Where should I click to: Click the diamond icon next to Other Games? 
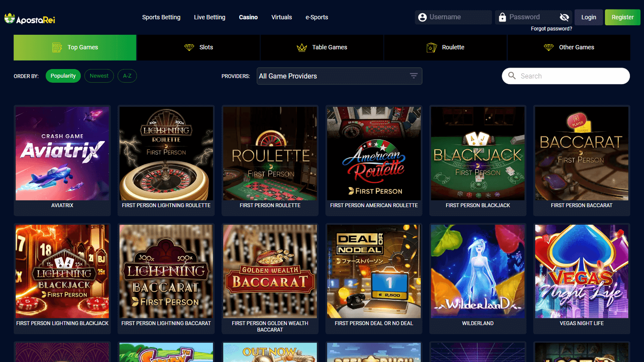[x=549, y=47]
